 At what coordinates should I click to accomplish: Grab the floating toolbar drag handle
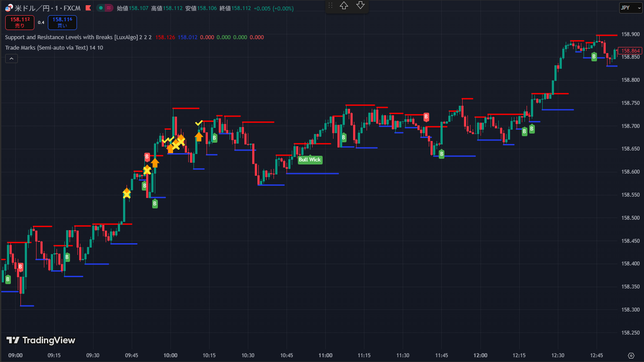(x=330, y=6)
